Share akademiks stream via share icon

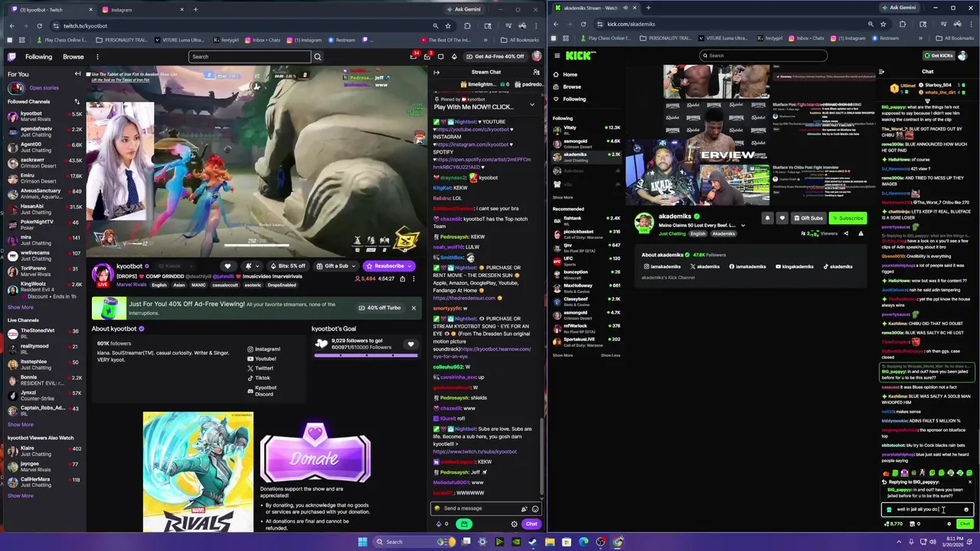[x=846, y=233]
